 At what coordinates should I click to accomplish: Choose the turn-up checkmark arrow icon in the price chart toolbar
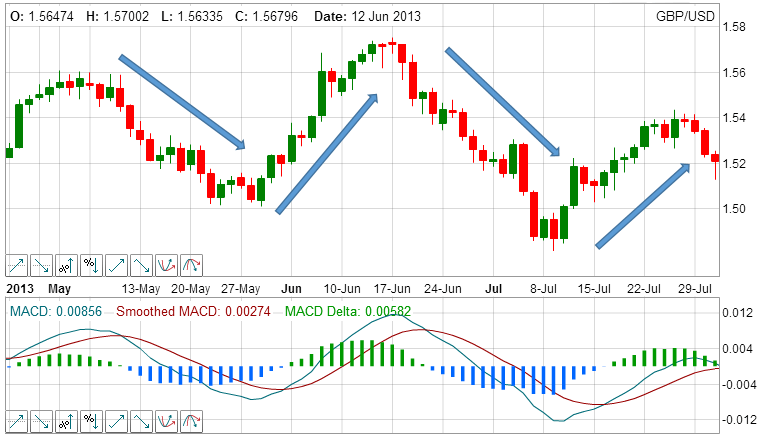coord(116,265)
